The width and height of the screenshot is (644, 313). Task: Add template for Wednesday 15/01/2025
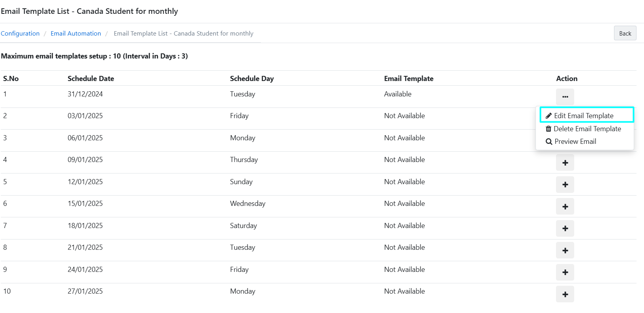point(565,207)
